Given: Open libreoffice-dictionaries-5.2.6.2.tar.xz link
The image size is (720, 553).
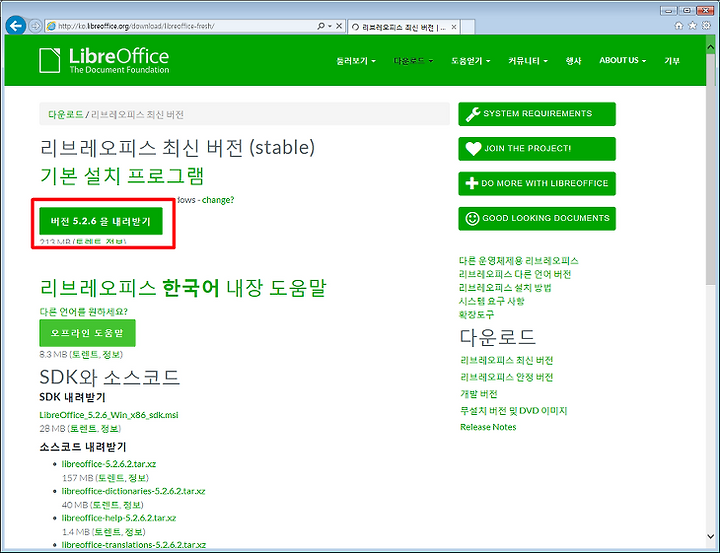Looking at the screenshot, I should click(133, 491).
